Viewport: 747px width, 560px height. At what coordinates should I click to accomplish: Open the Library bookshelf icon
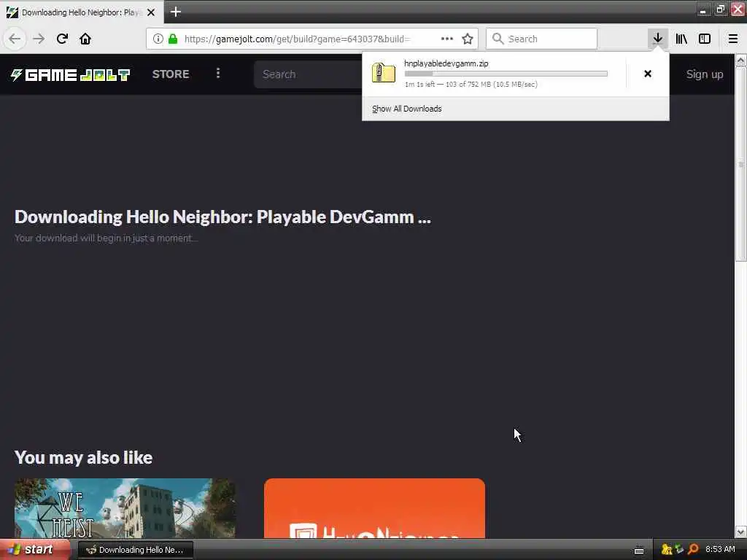(681, 39)
